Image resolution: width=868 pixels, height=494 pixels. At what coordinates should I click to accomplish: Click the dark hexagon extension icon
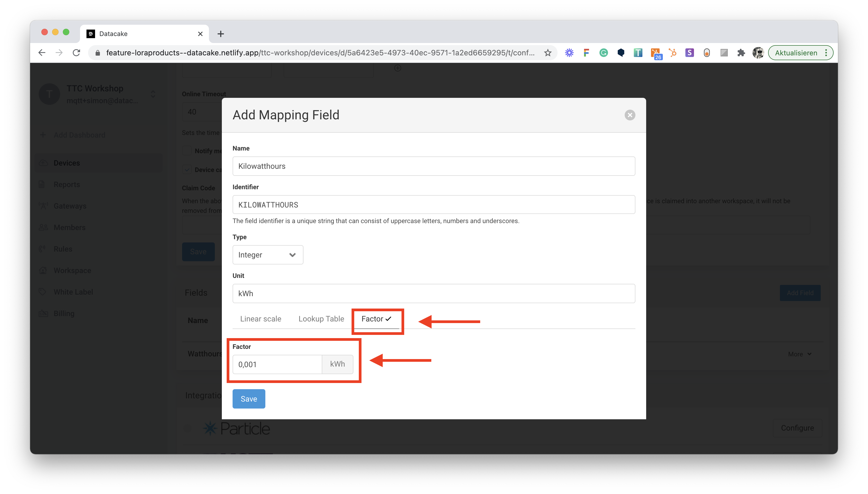621,53
